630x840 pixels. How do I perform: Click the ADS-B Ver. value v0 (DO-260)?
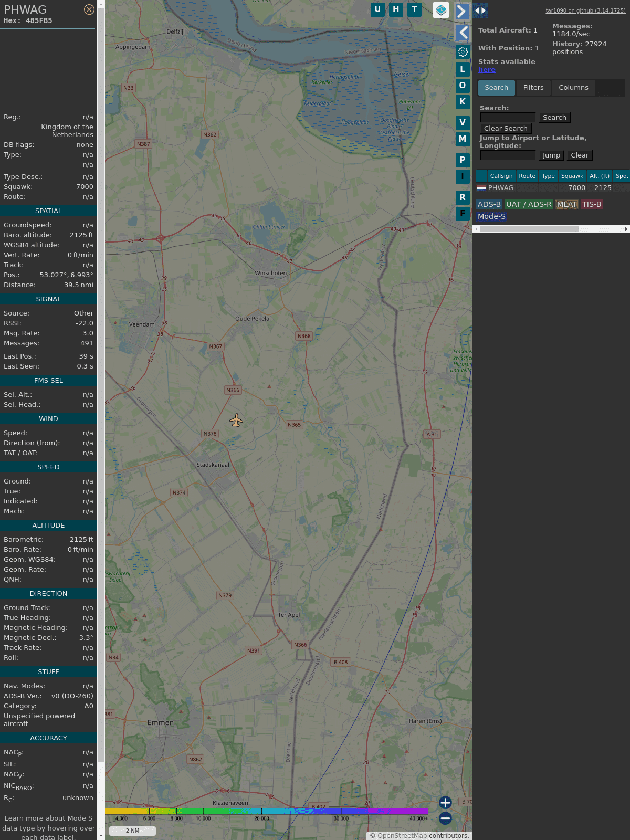(72, 696)
